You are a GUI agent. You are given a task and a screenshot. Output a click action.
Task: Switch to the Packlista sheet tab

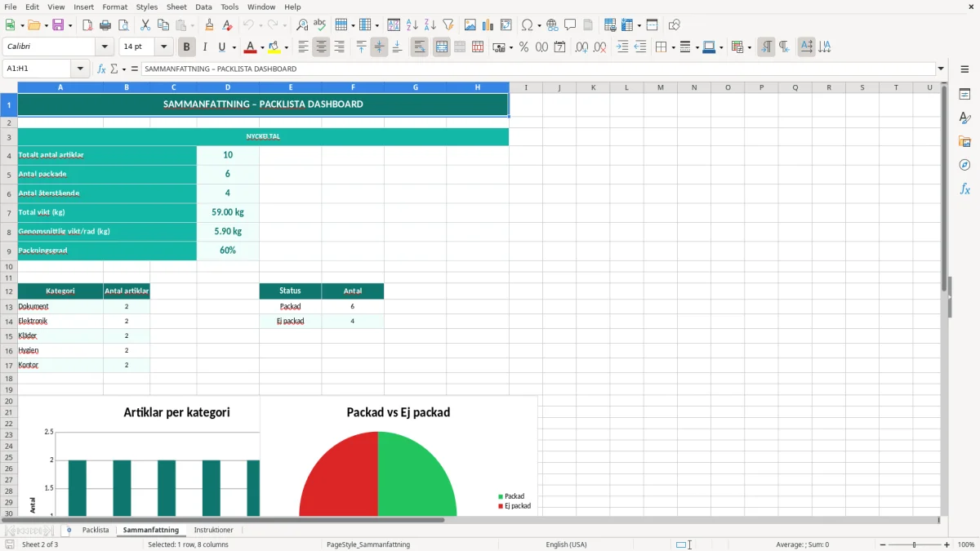click(x=96, y=530)
